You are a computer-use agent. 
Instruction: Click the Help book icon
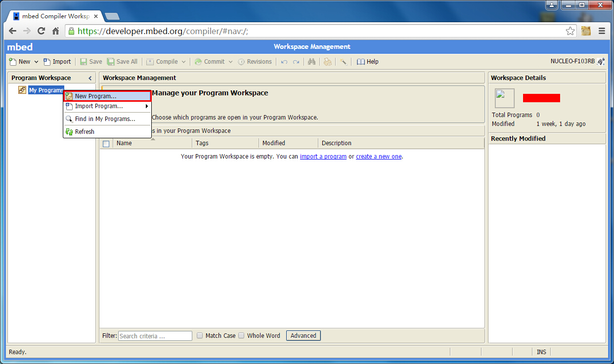pyautogui.click(x=361, y=62)
